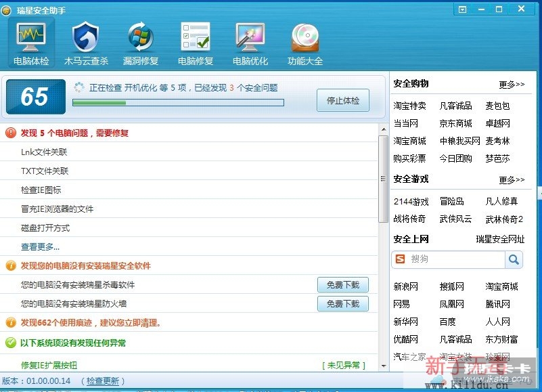Click orange info icon beside 没有安装瑞星安全软件
Image resolution: width=542 pixels, height=392 pixels.
11,265
